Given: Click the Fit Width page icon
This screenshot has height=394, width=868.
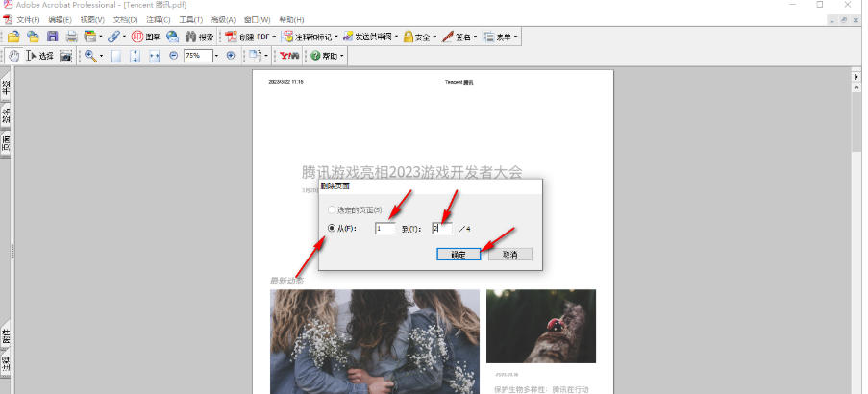Looking at the screenshot, I should (154, 56).
